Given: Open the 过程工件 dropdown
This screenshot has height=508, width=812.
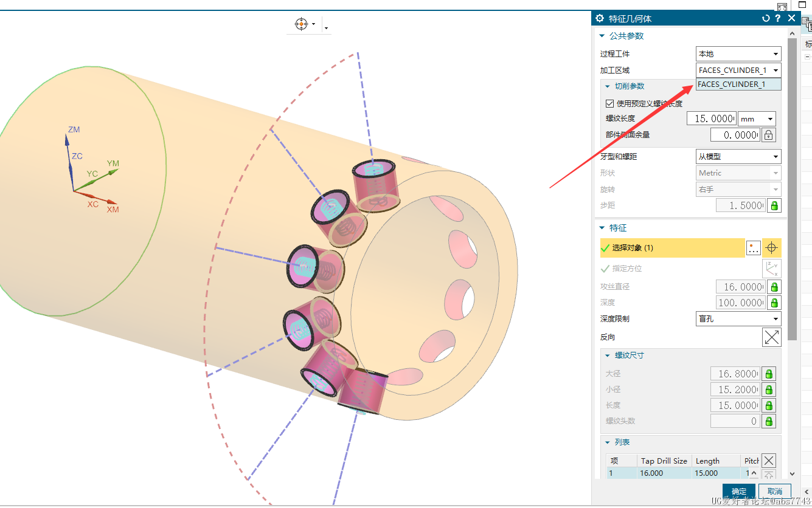Looking at the screenshot, I should coord(738,54).
